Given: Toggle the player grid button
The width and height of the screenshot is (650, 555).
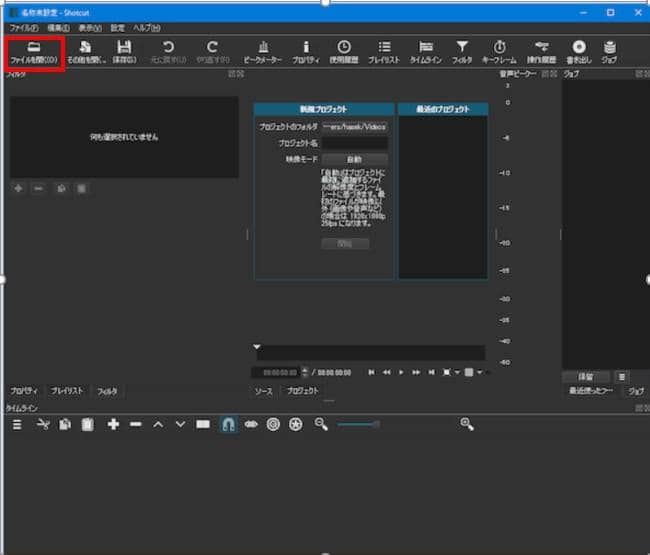Looking at the screenshot, I should [469, 372].
